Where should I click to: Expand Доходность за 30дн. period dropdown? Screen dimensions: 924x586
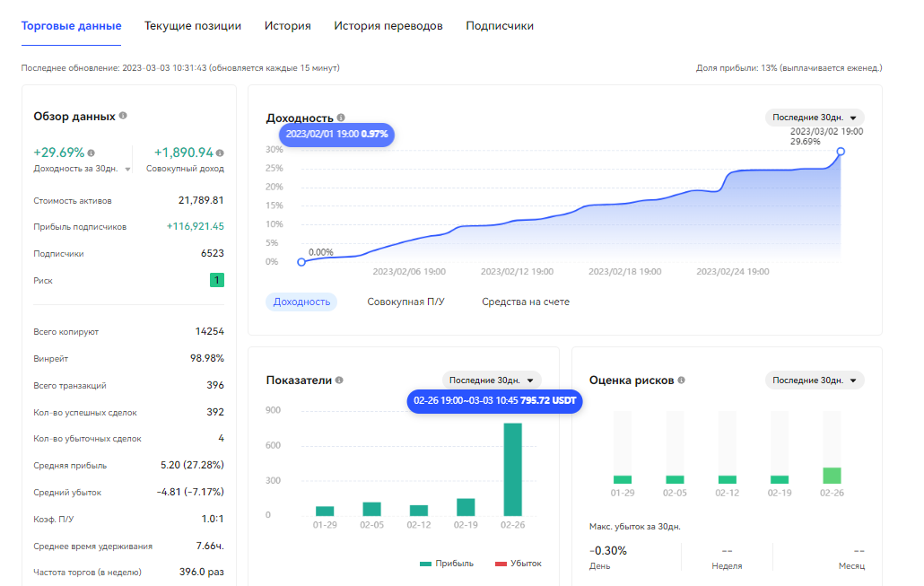127,170
